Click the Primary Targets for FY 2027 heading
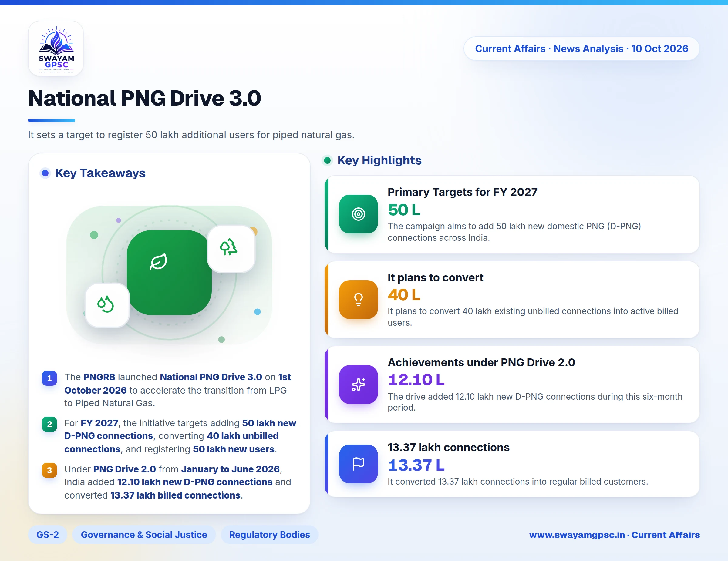The width and height of the screenshot is (728, 561). [462, 192]
